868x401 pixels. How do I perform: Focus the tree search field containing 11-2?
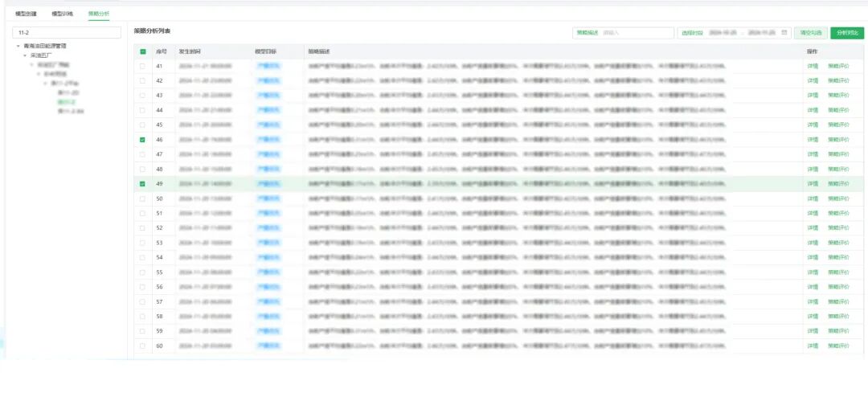[x=67, y=33]
